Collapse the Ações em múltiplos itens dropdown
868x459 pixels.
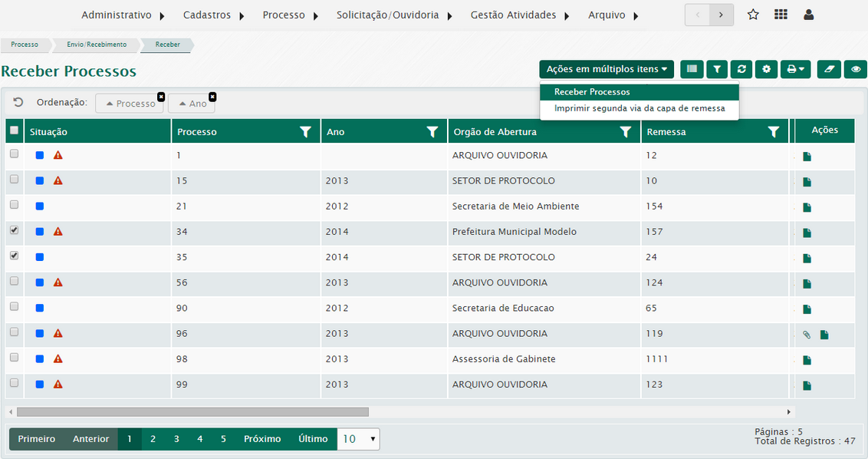point(606,69)
